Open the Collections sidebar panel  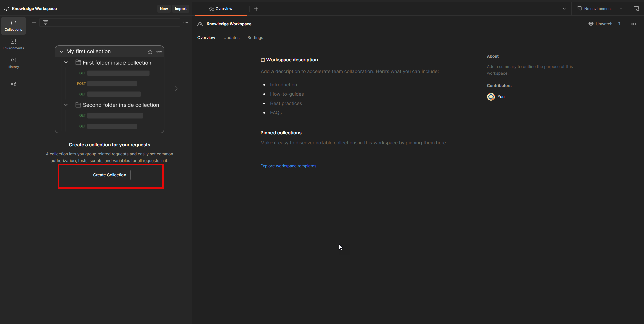click(x=13, y=26)
